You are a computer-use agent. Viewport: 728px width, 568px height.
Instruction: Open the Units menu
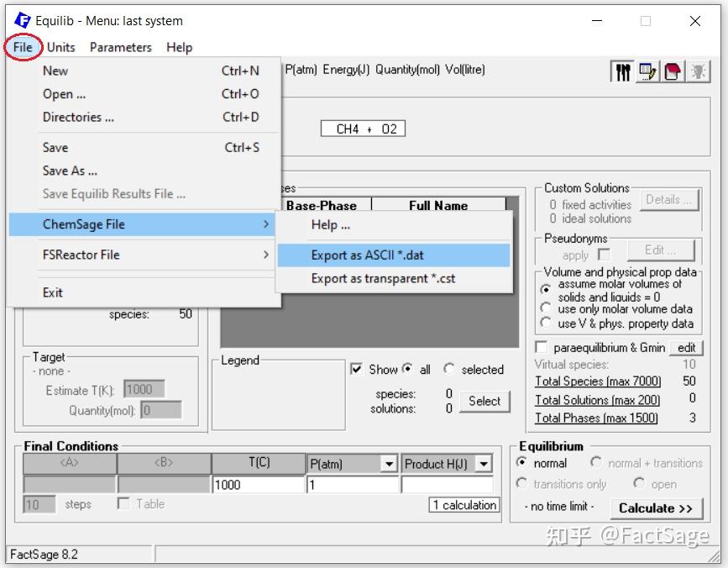[60, 47]
